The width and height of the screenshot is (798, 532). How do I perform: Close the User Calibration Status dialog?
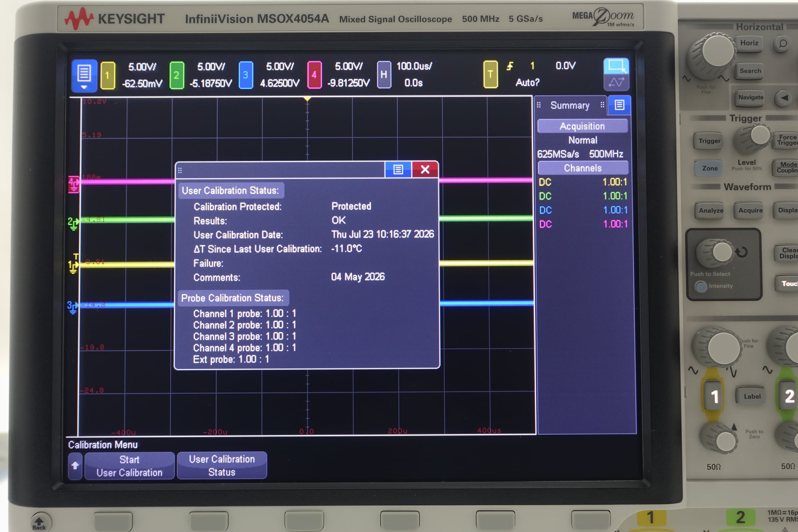pos(425,170)
